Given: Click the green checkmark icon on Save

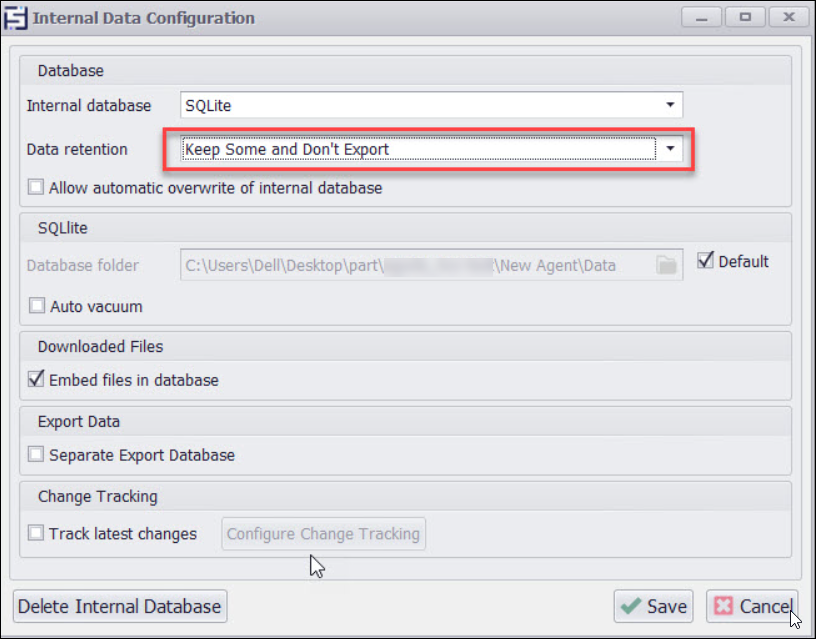Looking at the screenshot, I should click(630, 606).
